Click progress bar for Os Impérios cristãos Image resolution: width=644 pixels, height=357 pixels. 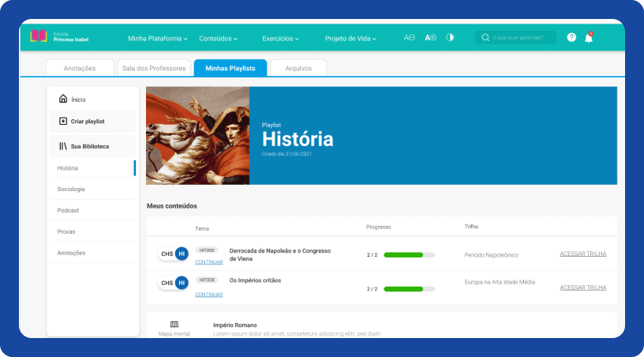pos(409,289)
